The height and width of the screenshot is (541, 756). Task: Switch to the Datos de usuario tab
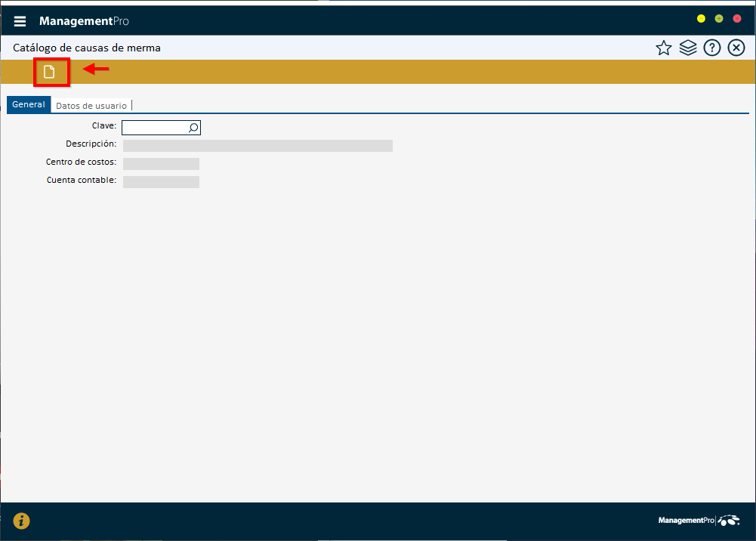pos(91,105)
